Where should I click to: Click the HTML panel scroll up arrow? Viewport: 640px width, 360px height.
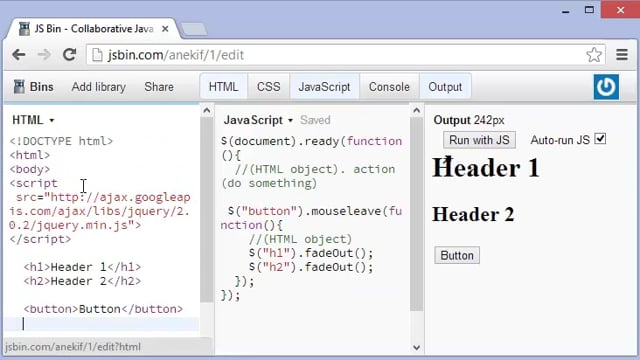[x=207, y=111]
